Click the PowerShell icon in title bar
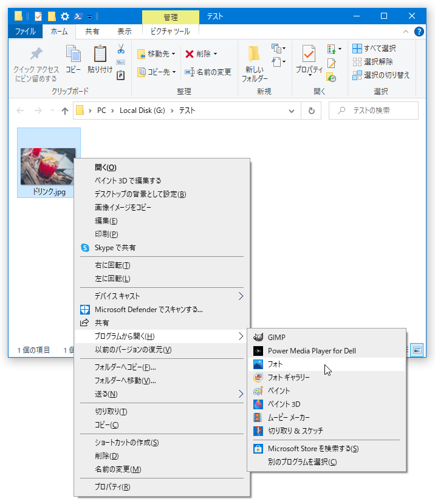The image size is (435, 504). tap(78, 16)
